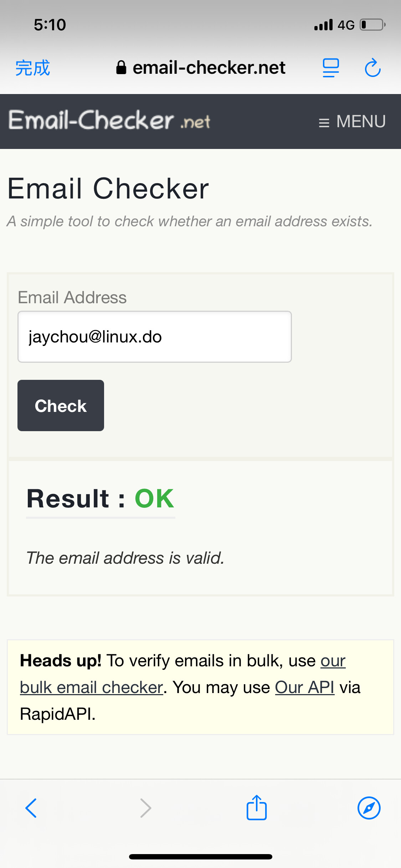Image resolution: width=401 pixels, height=868 pixels.
Task: Open the bulk email checker link
Action: point(92,687)
